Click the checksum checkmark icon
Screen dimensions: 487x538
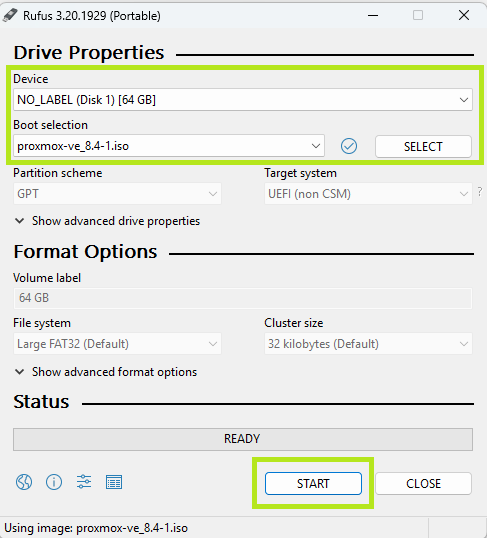349,146
